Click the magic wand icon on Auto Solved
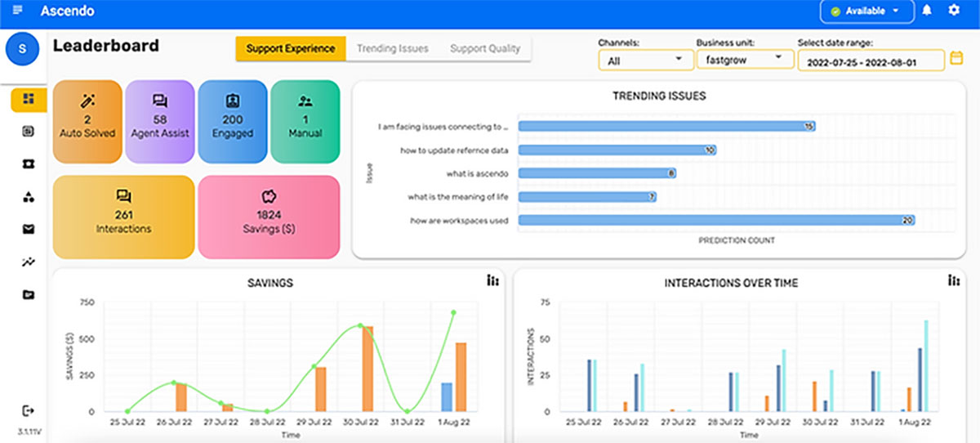The width and height of the screenshot is (980, 443). click(x=87, y=101)
